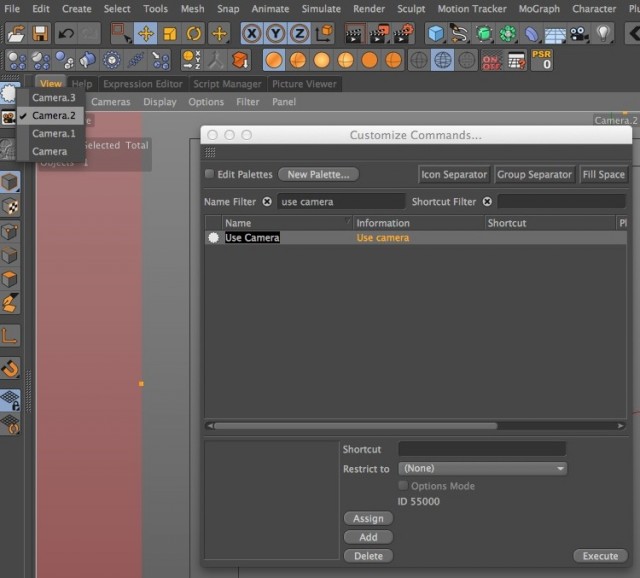Viewport: 640px width, 578px height.
Task: Select the Rotate tool icon
Action: pyautogui.click(x=194, y=33)
